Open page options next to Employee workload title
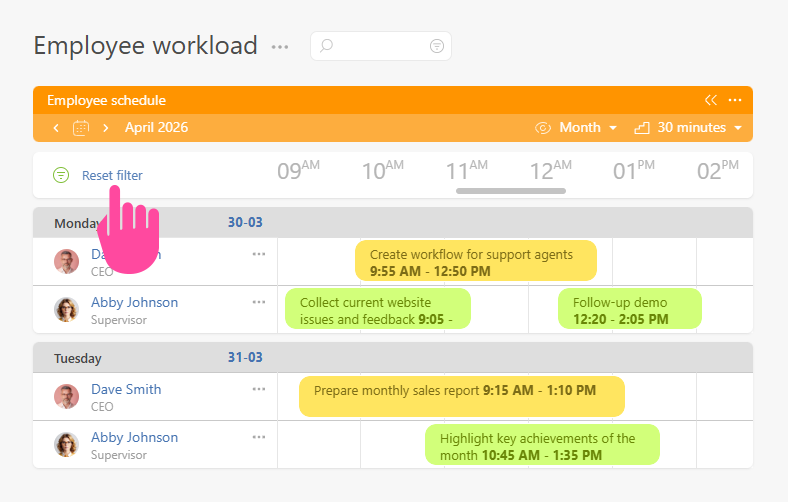The width and height of the screenshot is (788, 502). click(280, 47)
